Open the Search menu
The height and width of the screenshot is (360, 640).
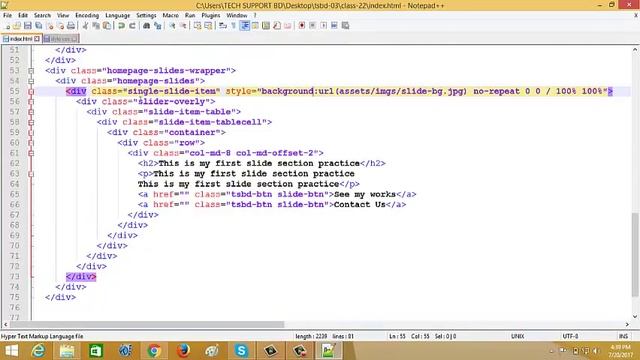[42, 15]
